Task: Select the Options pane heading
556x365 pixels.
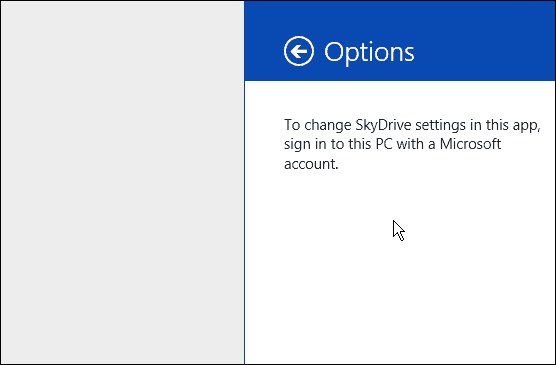Action: click(x=369, y=52)
